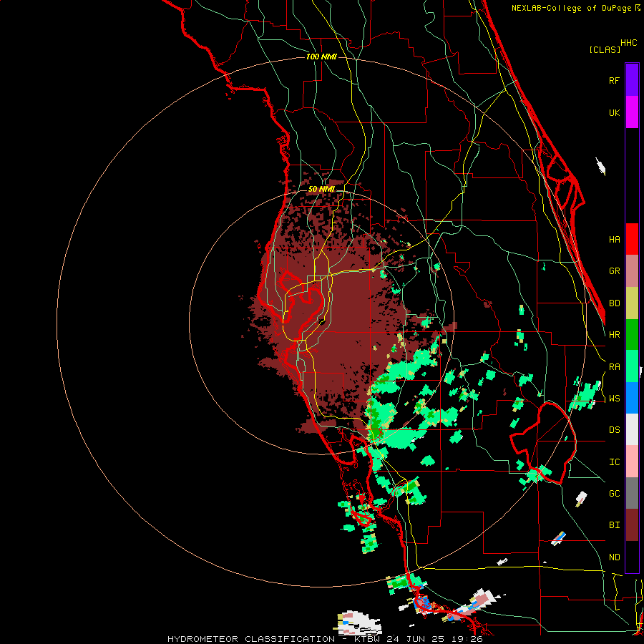Click the 'GC' legend label
The height and width of the screenshot is (644, 644).
pos(614,494)
